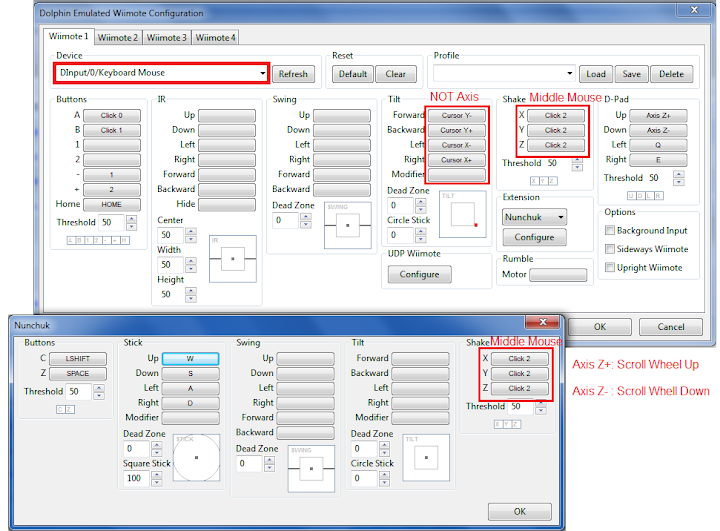Select the Wiimote 1 tab
This screenshot has height=531, width=720.
(x=69, y=36)
